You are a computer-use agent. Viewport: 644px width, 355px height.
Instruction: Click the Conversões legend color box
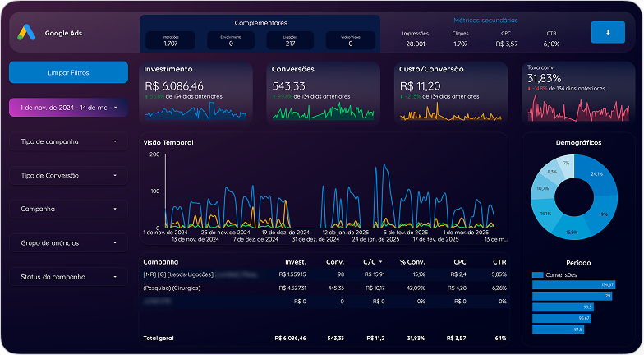coord(538,274)
